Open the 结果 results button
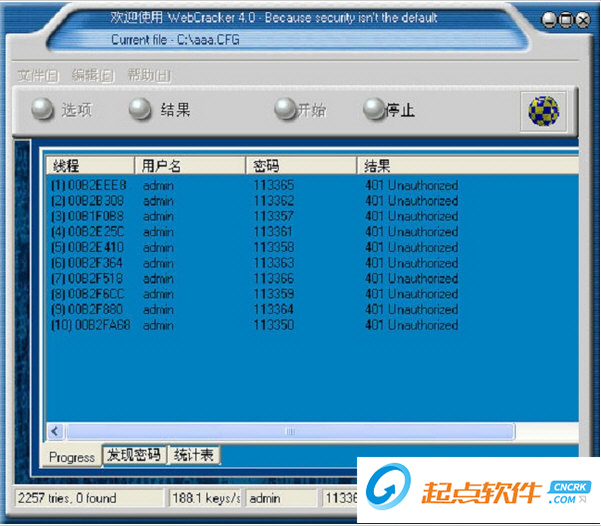This screenshot has width=601, height=526. tap(159, 110)
